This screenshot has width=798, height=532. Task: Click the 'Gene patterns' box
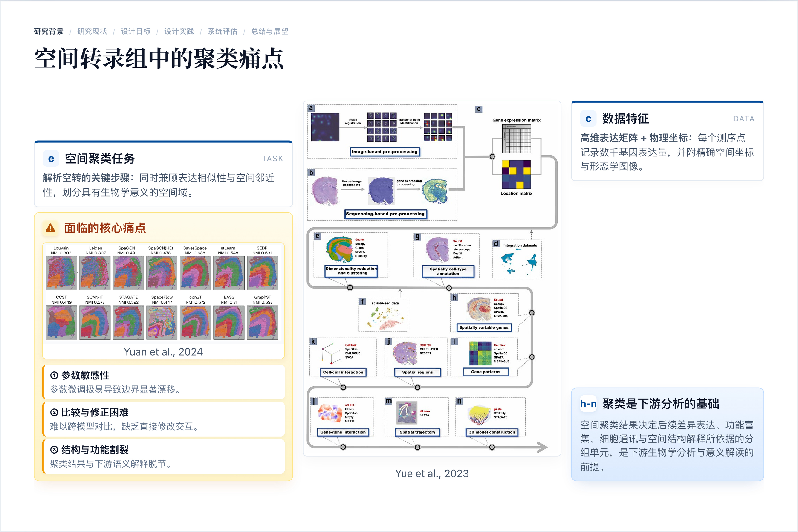click(x=486, y=372)
